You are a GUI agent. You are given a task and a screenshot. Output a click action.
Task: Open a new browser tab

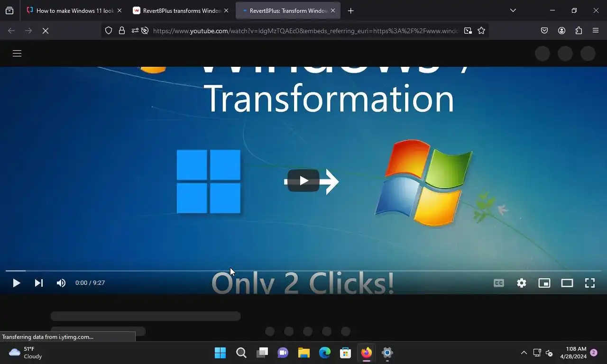pos(351,10)
